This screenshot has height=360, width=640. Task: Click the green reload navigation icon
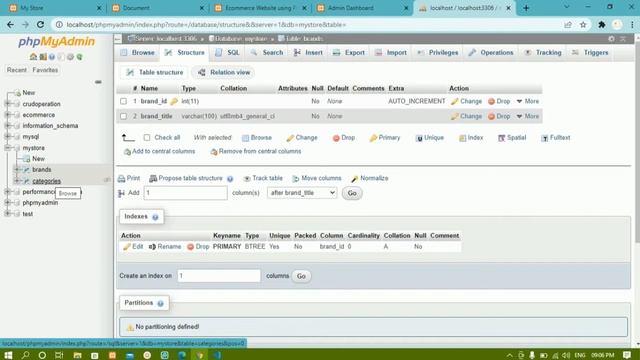(x=80, y=57)
